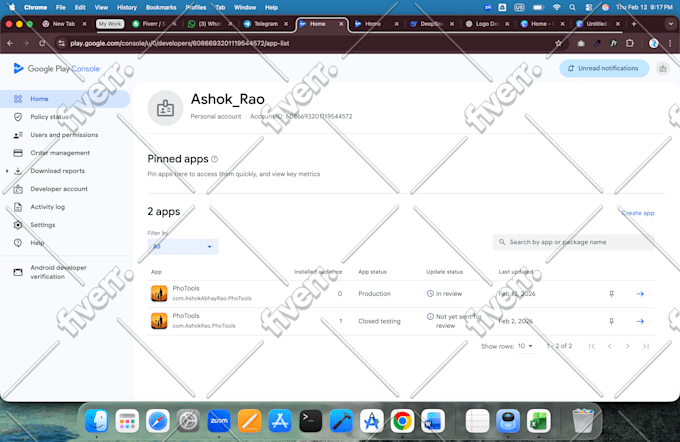Click Ashok_Rao account avatar icon

165,108
